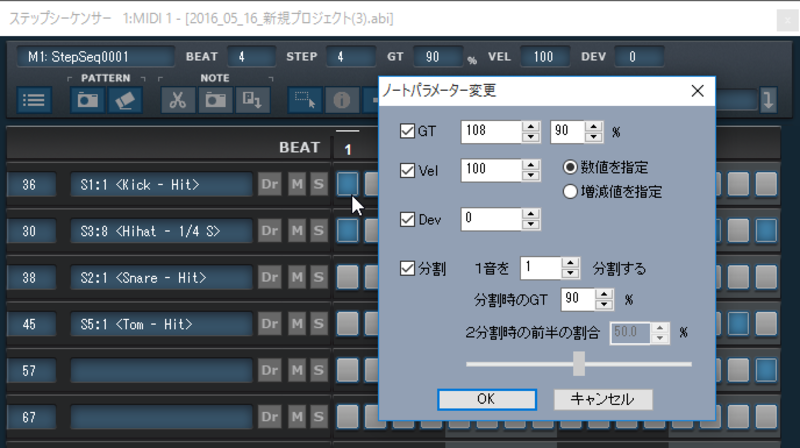Click the 1音を split count field
The width and height of the screenshot is (800, 448).
[541, 268]
